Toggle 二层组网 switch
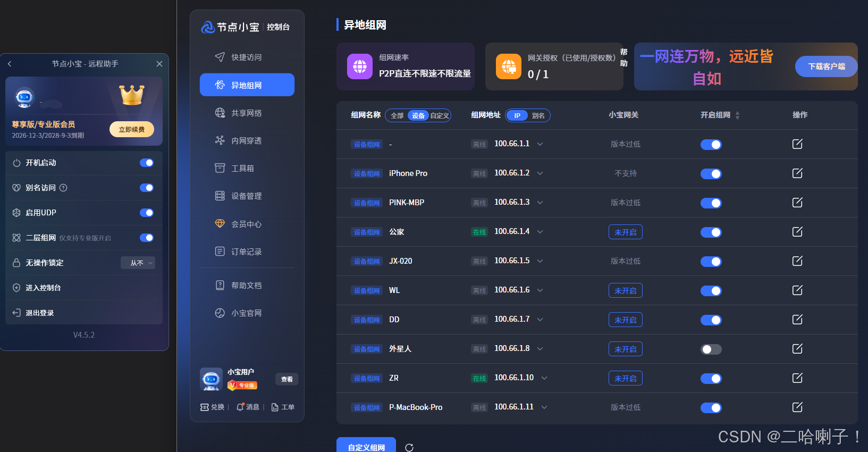The width and height of the screenshot is (868, 452). (x=147, y=238)
